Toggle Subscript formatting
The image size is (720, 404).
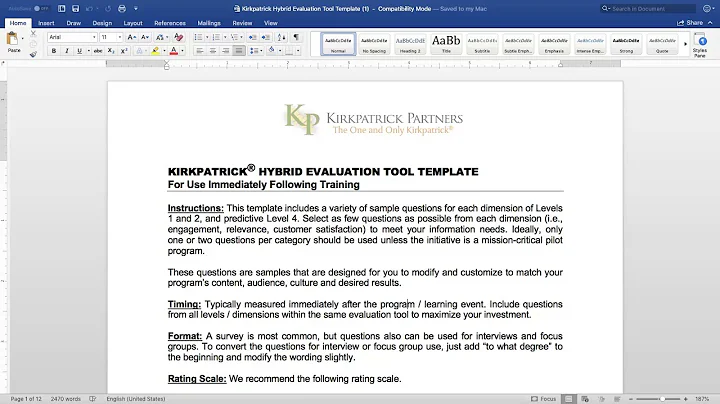(111, 51)
